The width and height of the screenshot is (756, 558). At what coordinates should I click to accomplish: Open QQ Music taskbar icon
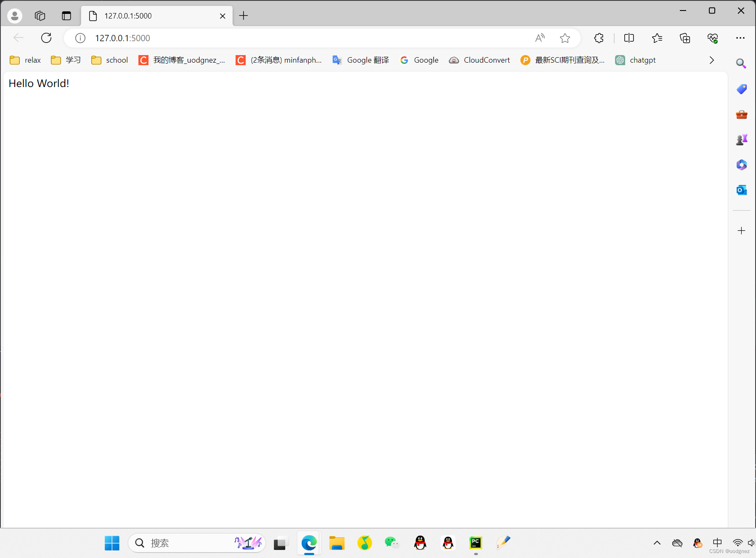click(364, 543)
